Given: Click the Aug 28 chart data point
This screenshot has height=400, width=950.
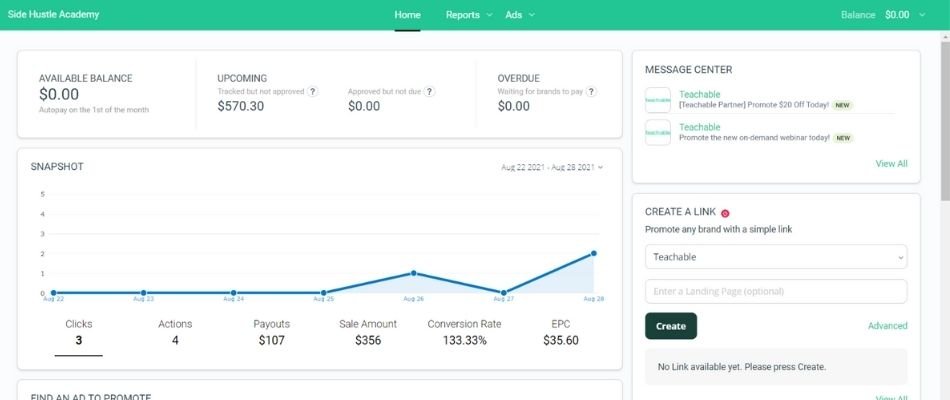Looking at the screenshot, I should (594, 253).
